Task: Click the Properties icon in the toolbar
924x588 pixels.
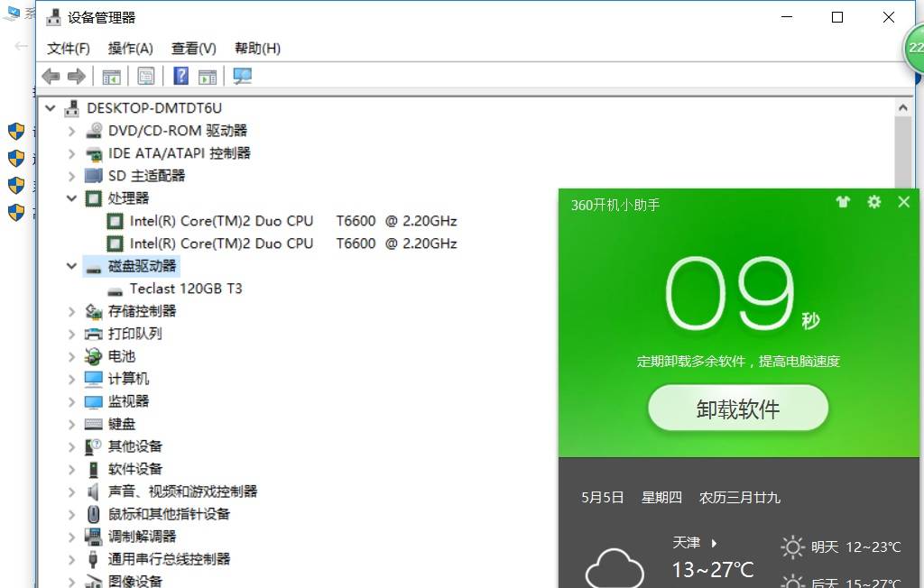Action: click(145, 76)
